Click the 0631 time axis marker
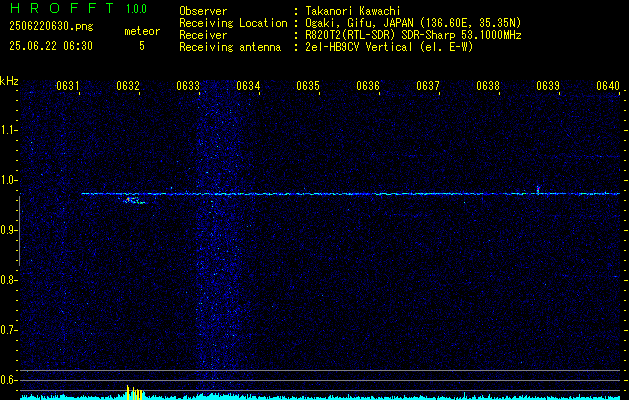 click(68, 85)
